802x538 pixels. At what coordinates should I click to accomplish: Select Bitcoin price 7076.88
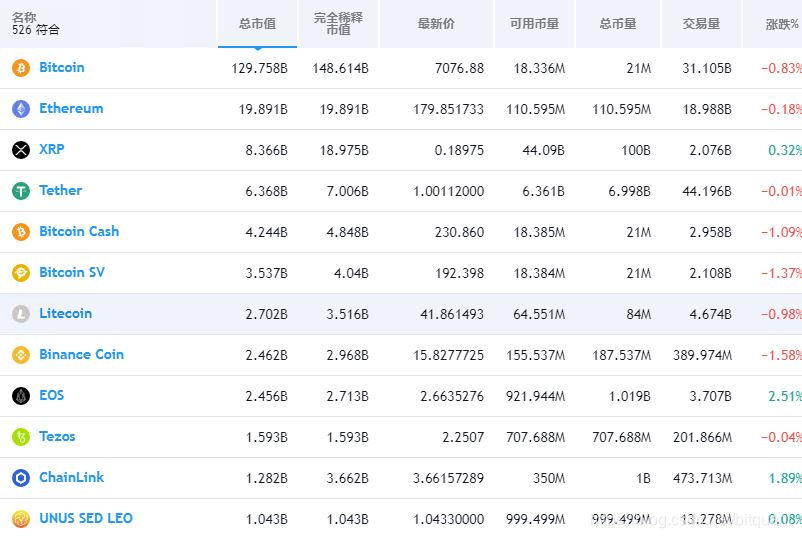pos(459,68)
